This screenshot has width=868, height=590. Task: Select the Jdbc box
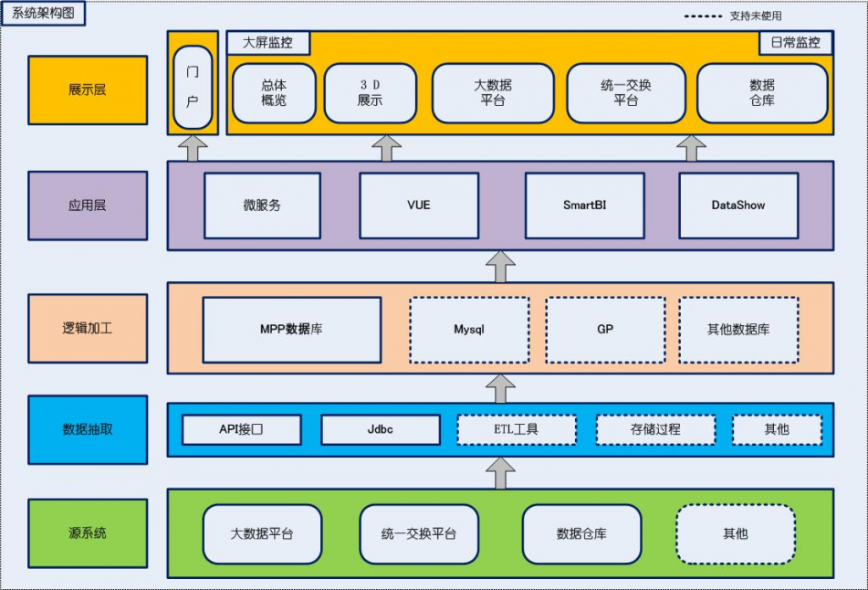click(x=381, y=429)
